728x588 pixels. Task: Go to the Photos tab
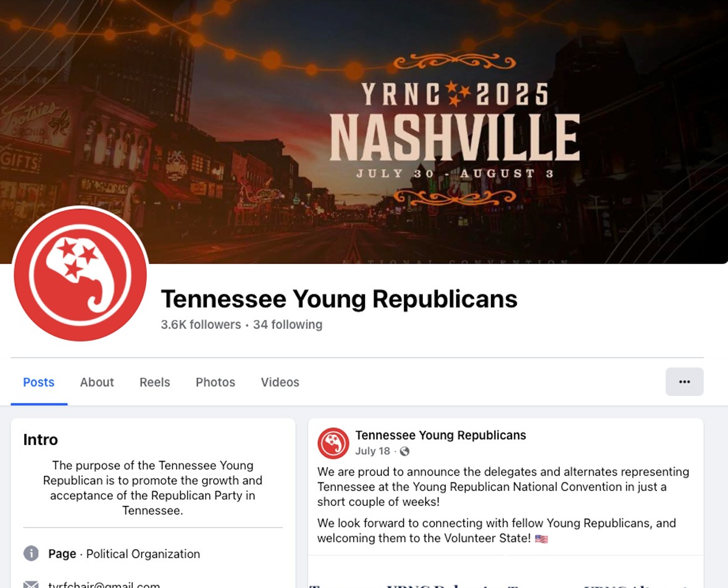click(x=215, y=382)
